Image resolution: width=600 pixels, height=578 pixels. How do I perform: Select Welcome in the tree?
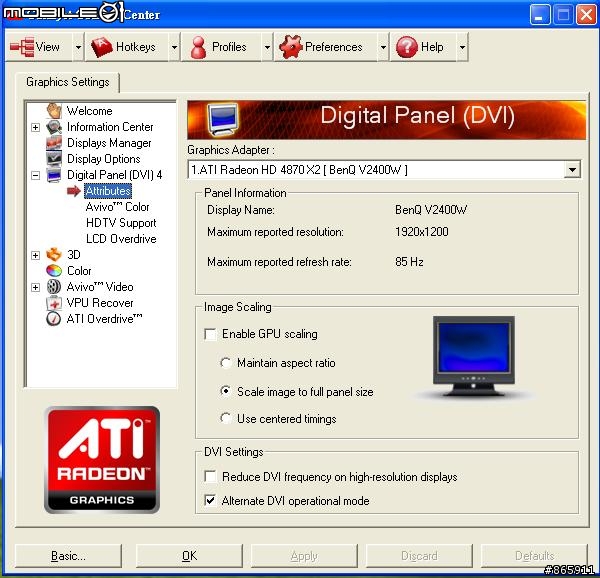(x=90, y=111)
